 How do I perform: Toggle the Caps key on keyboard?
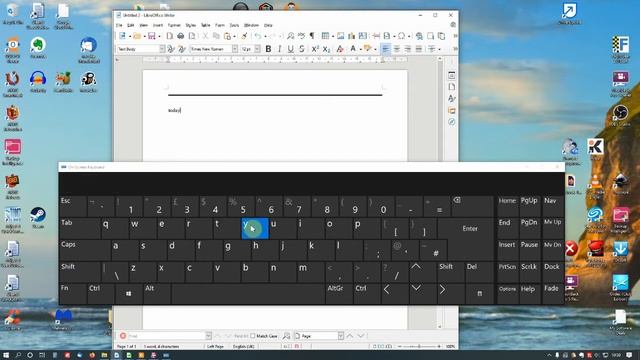tap(84, 250)
